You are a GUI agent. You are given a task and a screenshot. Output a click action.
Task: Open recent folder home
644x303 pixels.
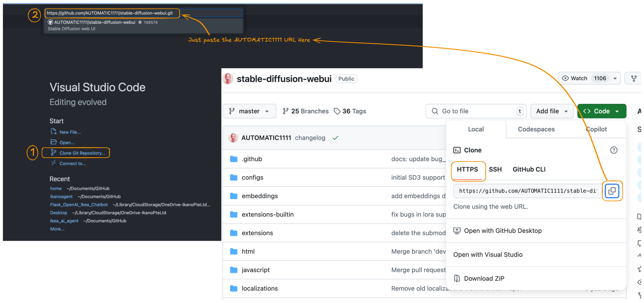coord(56,189)
